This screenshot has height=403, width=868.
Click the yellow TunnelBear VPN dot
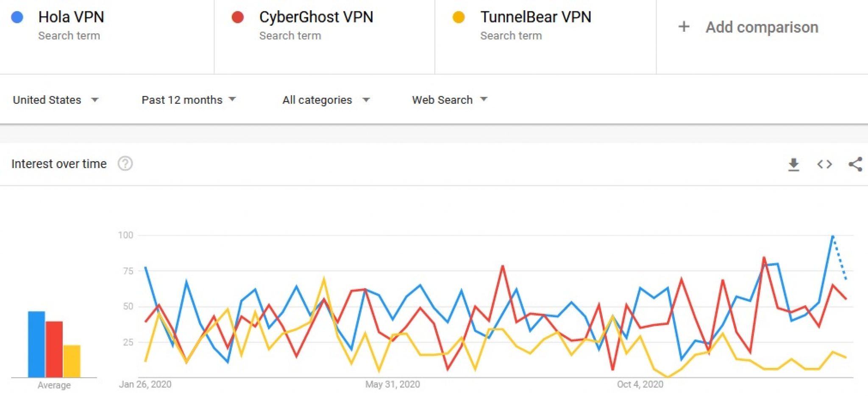pyautogui.click(x=459, y=17)
